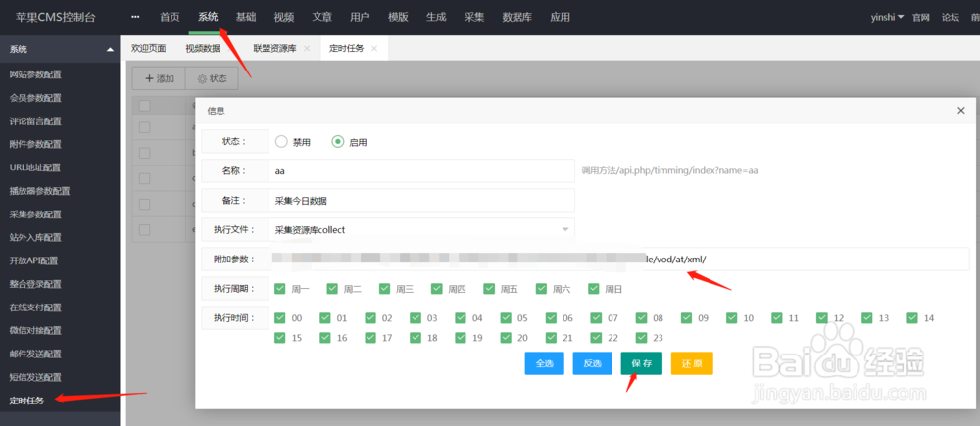Image resolution: width=980 pixels, height=426 pixels.
Task: Open the 模版 top menu
Action: tap(398, 18)
